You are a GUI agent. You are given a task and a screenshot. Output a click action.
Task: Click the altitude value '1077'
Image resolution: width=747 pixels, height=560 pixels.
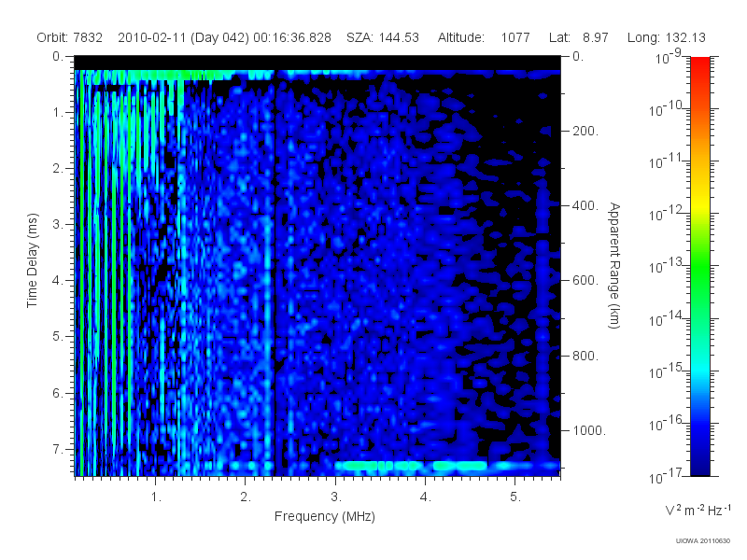pos(515,37)
